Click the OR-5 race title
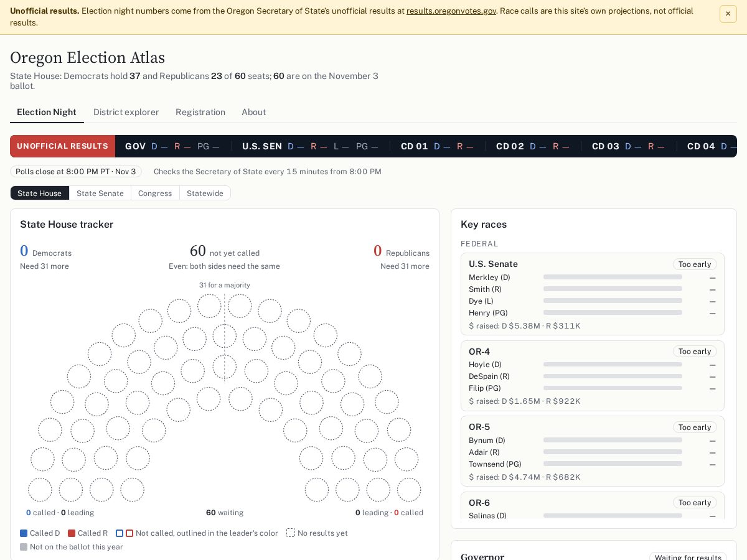747x560 pixels. [479, 427]
